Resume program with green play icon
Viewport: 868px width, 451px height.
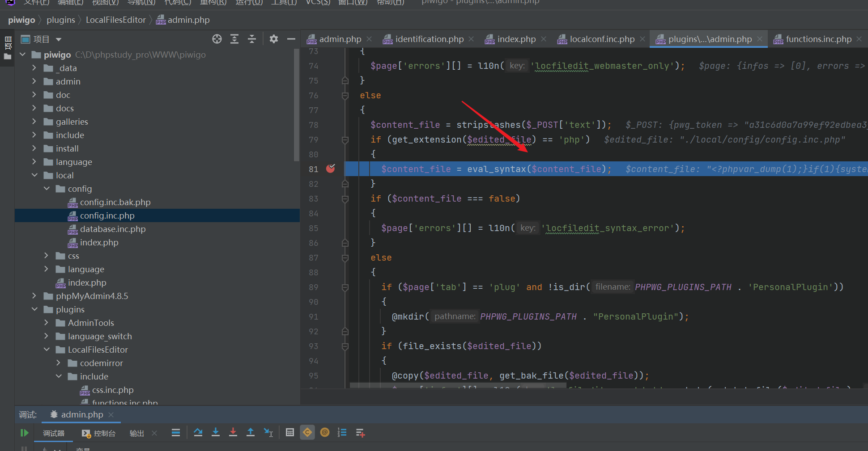coord(24,433)
